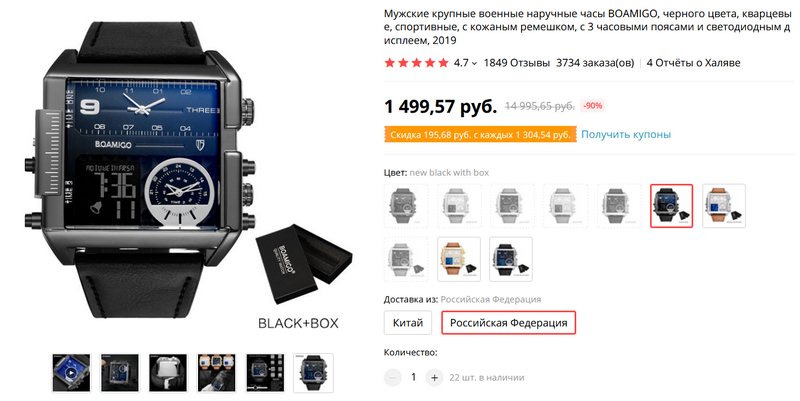Choose the selected black-with-box color swatch
Screen dimensions: 800x401
[671, 206]
